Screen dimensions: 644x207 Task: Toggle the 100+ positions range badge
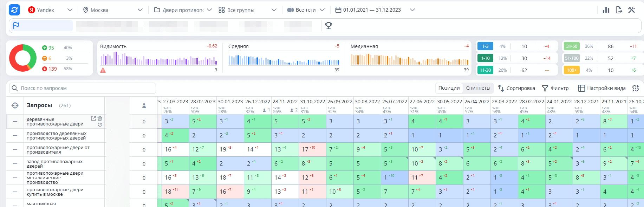click(x=572, y=70)
